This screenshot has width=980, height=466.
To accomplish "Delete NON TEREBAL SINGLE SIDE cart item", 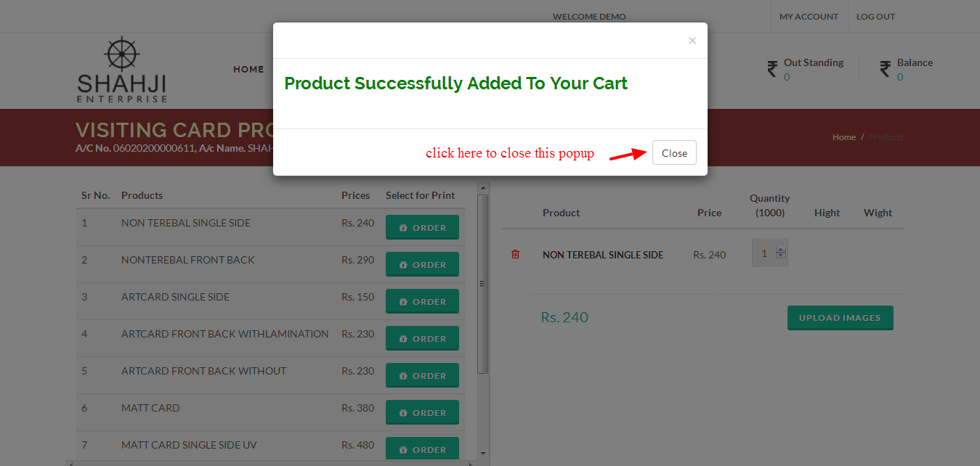I will pos(516,254).
